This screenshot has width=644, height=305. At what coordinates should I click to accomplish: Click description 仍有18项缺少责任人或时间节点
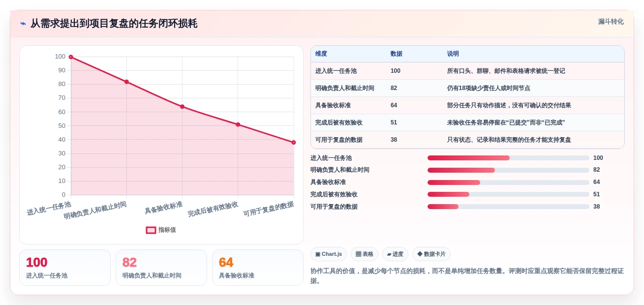pyautogui.click(x=489, y=88)
